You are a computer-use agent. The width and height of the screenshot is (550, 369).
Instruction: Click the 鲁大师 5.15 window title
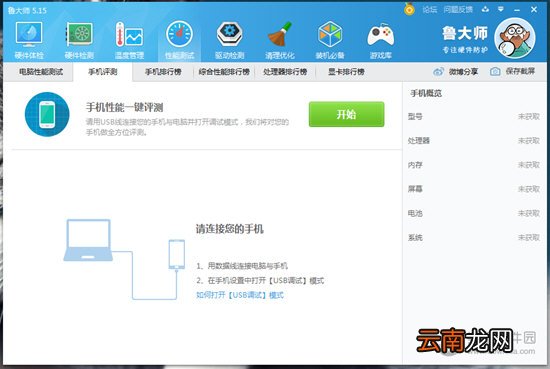[27, 11]
